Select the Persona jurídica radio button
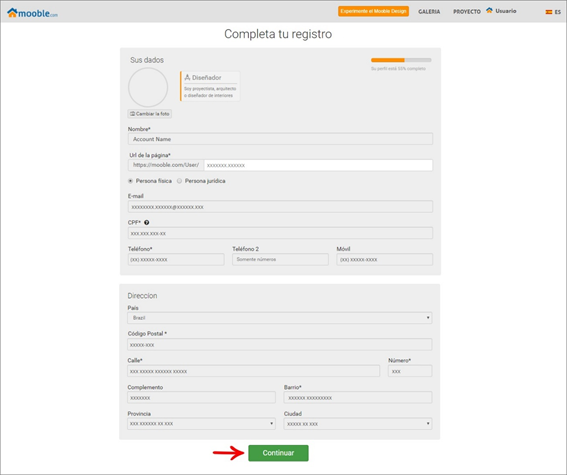 click(x=179, y=181)
